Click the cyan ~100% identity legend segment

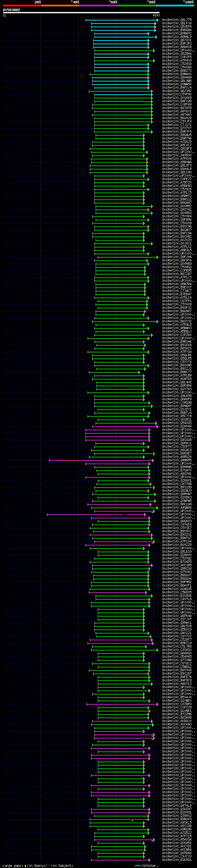[x=175, y=6]
